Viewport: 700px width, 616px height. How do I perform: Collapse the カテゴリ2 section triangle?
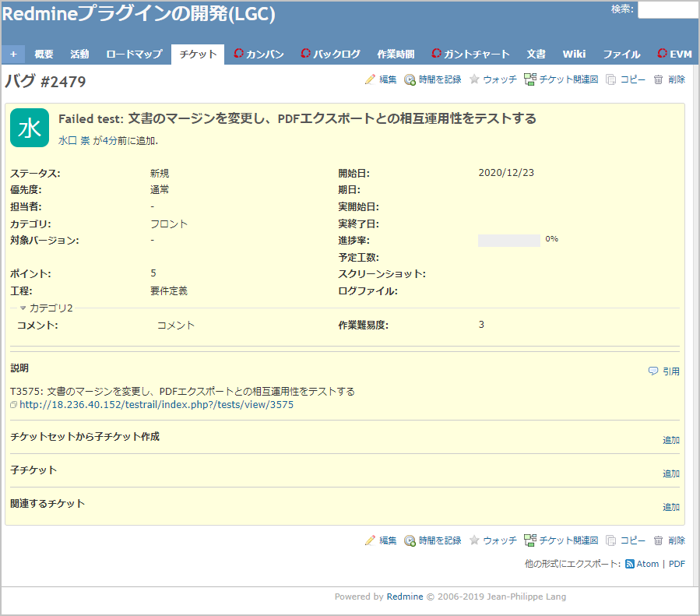click(22, 308)
